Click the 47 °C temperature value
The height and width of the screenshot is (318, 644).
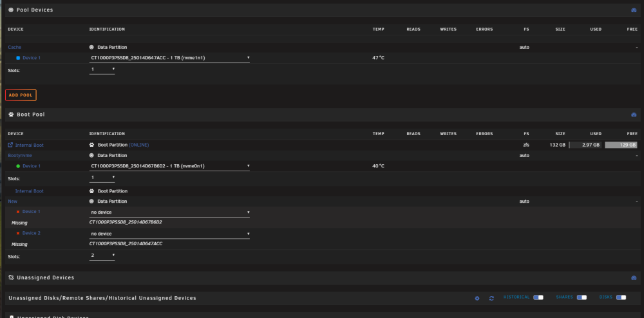[378, 58]
